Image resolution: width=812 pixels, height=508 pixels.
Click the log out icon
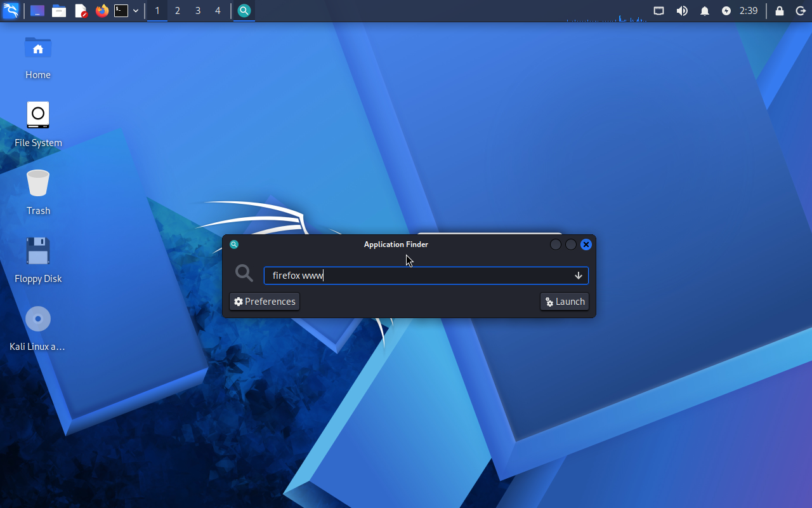pyautogui.click(x=801, y=11)
